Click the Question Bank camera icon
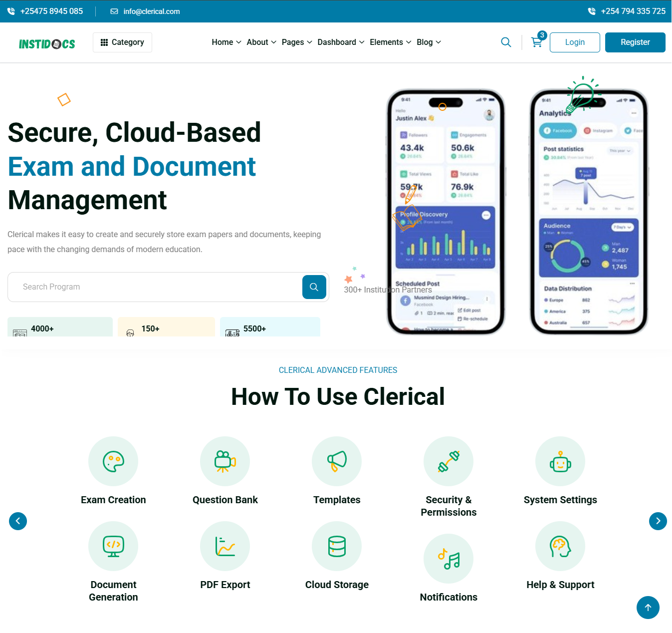The width and height of the screenshot is (672, 633). click(225, 461)
